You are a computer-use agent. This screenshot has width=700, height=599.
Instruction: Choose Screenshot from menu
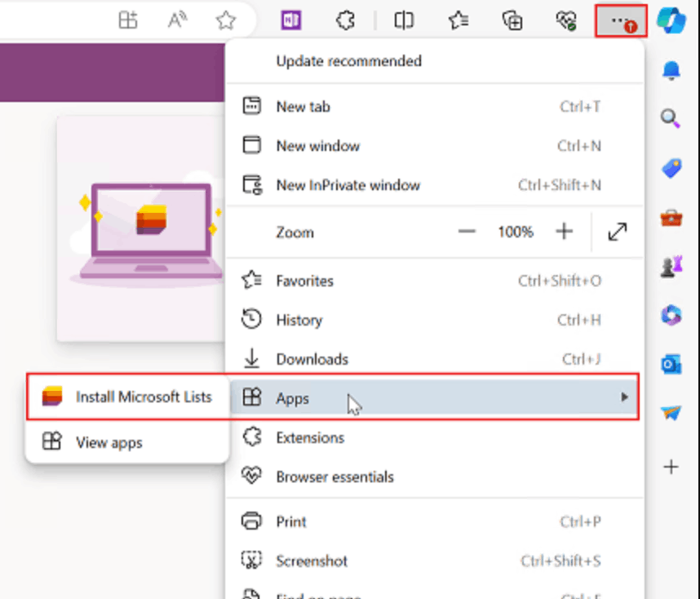tap(435, 561)
